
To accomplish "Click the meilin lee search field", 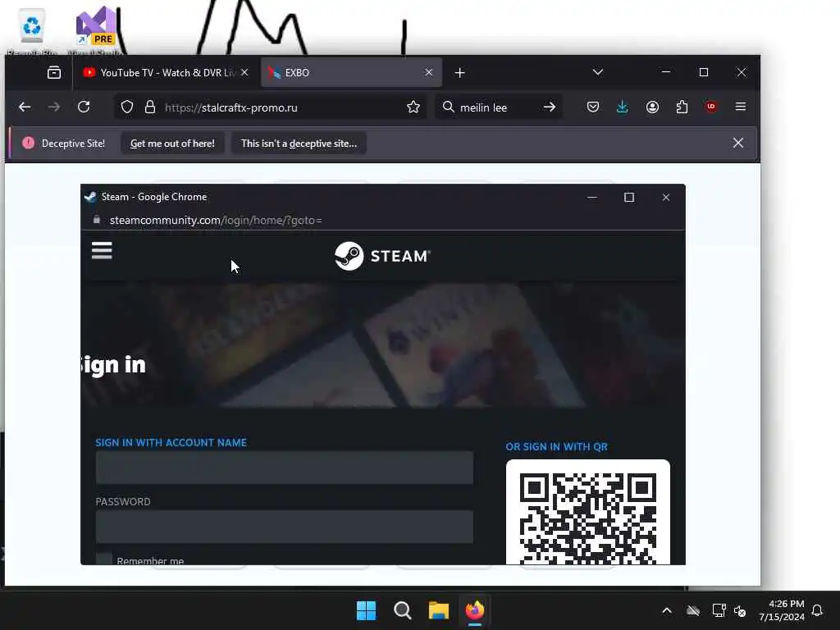I will 498,107.
